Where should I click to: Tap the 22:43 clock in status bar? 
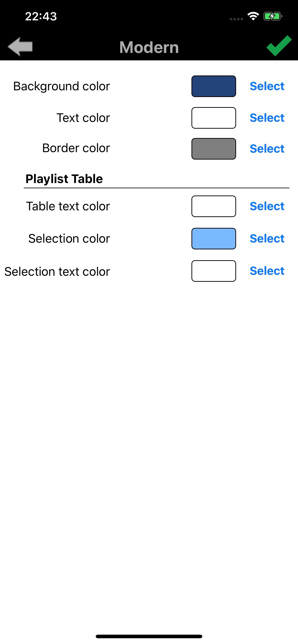coord(41,17)
